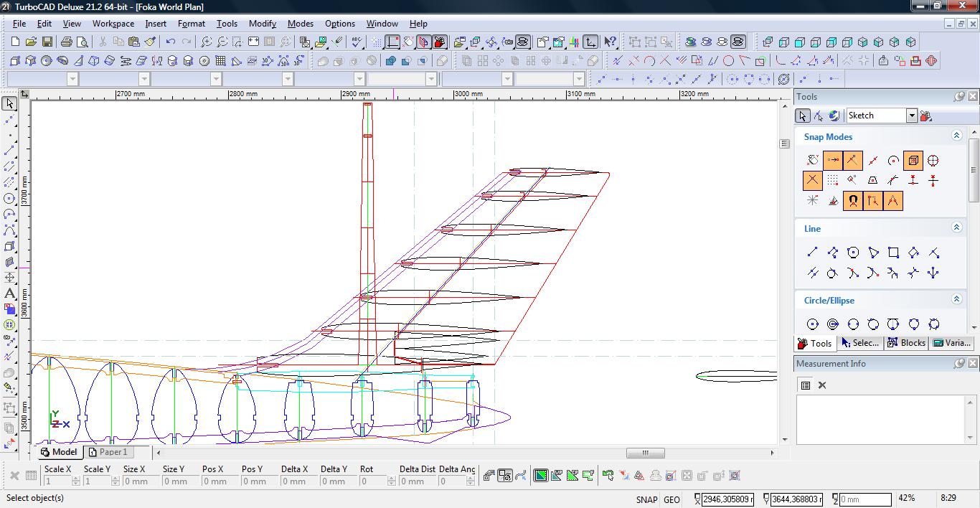The height and width of the screenshot is (508, 980).
Task: Click the Undo arrow icon
Action: (x=171, y=42)
